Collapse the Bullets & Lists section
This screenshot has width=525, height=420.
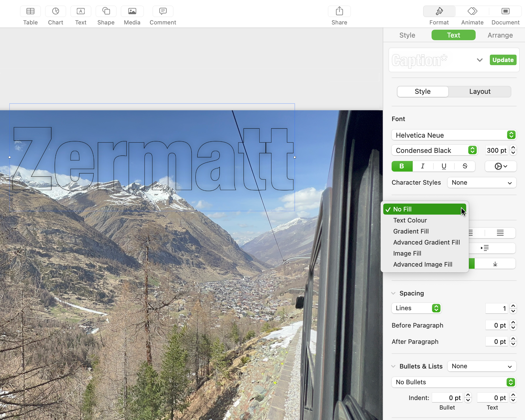tap(393, 366)
